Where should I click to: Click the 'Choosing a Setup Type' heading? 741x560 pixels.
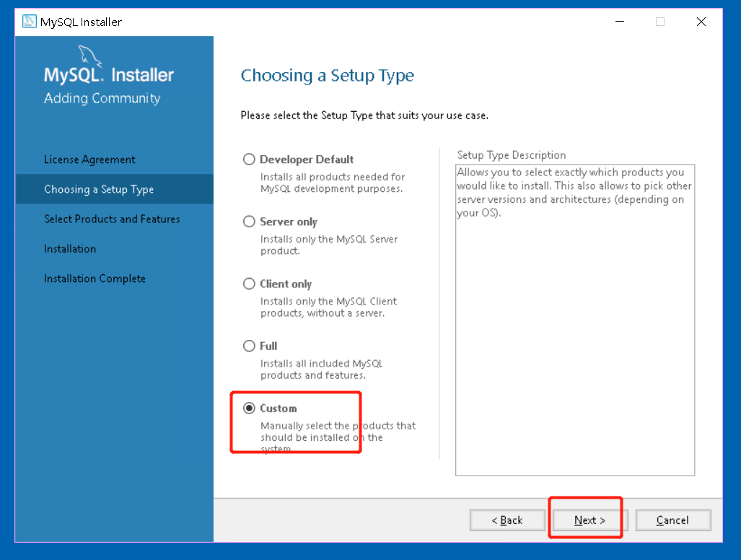(327, 76)
